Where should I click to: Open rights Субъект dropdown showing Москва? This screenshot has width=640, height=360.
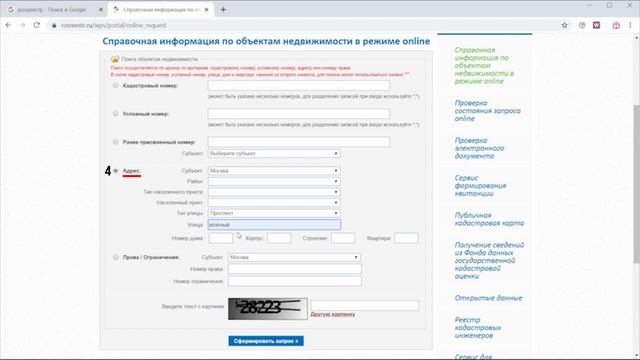[x=294, y=257]
